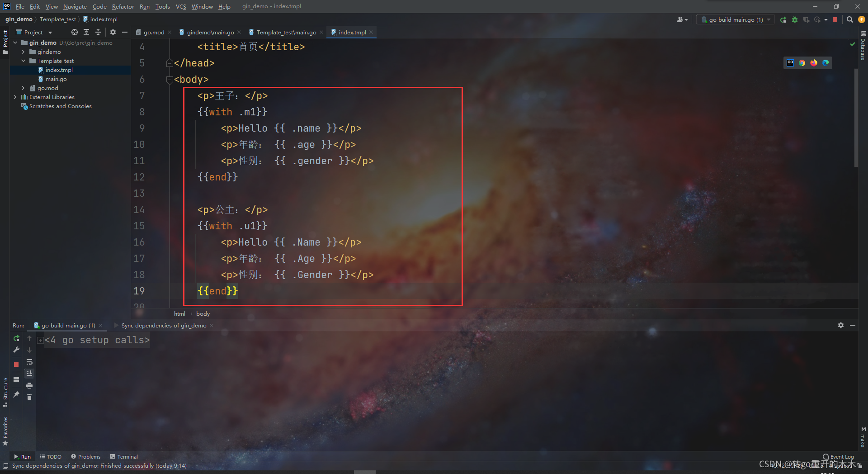This screenshot has height=474, width=868.
Task: Print console output with printer icon
Action: point(29,385)
